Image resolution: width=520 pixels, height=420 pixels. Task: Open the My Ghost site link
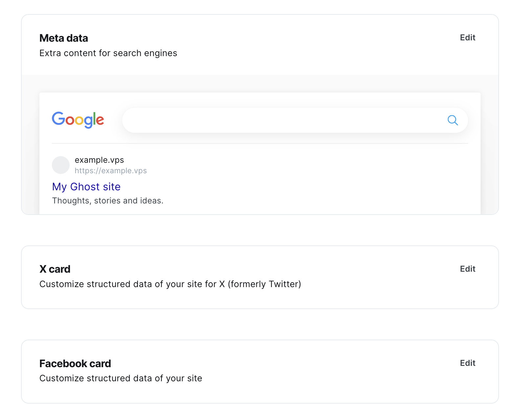pos(86,187)
